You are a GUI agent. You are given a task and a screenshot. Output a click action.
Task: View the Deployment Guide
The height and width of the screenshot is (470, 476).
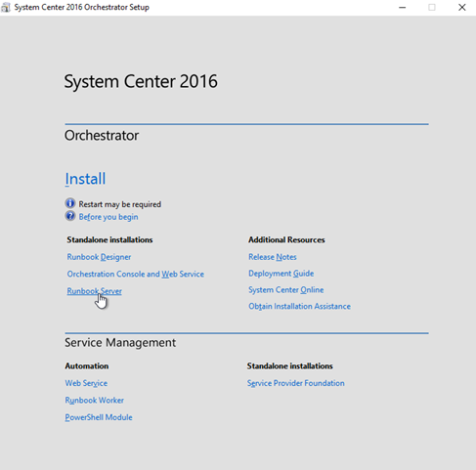click(x=281, y=274)
